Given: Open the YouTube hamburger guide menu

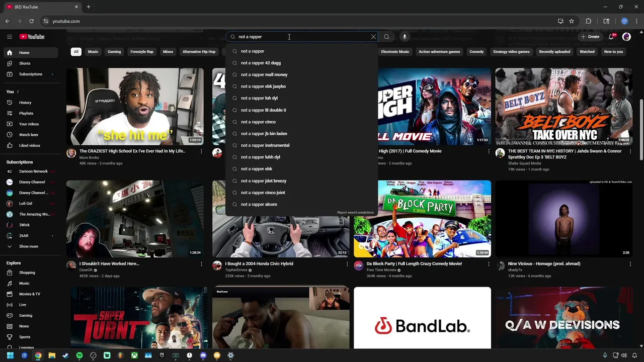Looking at the screenshot, I should [9, 37].
